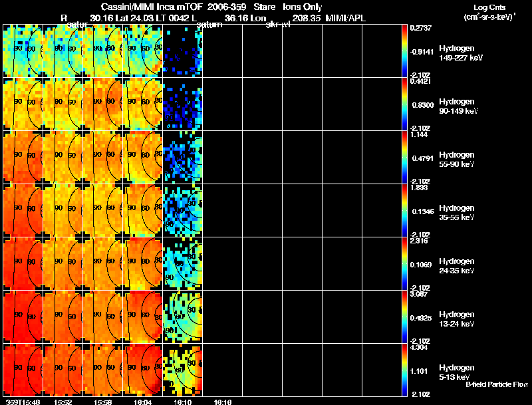Click the 15:52 time axis label
This screenshot has width=532, height=405.
63,401
